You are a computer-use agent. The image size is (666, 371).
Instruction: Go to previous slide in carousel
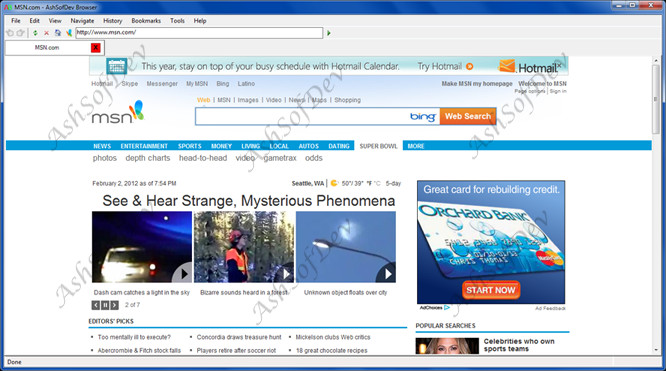(96, 305)
